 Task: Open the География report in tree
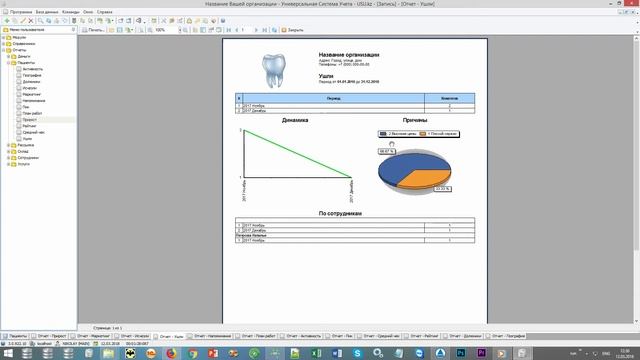tap(32, 76)
